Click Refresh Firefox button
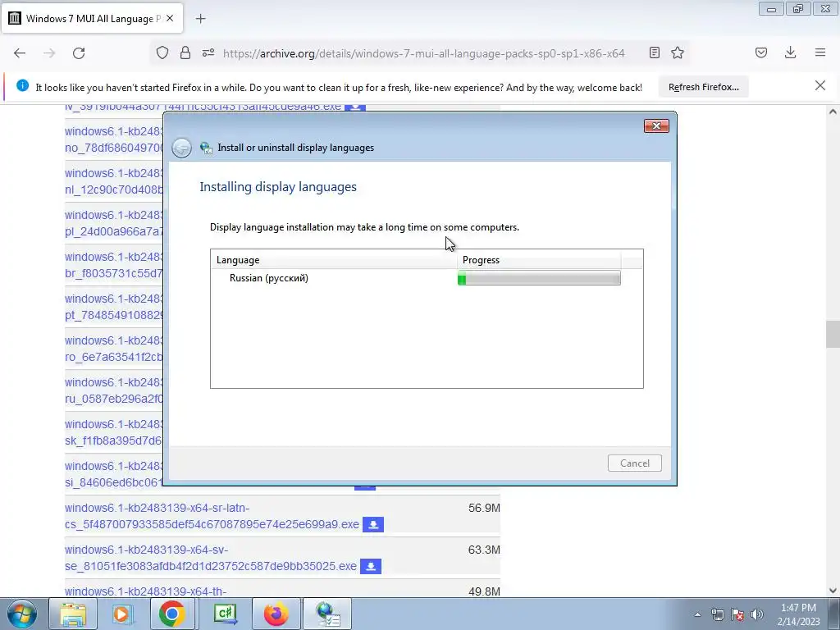This screenshot has width=840, height=630. pyautogui.click(x=703, y=87)
